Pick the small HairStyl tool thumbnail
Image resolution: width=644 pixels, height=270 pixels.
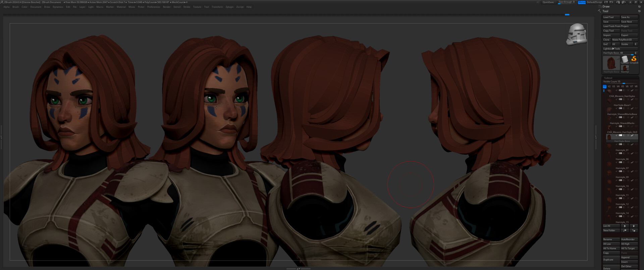pos(625,69)
